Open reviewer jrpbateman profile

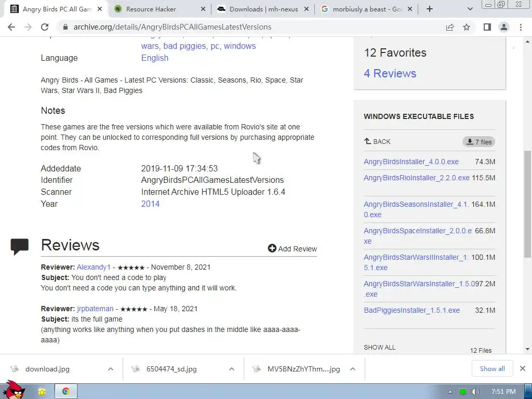[96, 309]
